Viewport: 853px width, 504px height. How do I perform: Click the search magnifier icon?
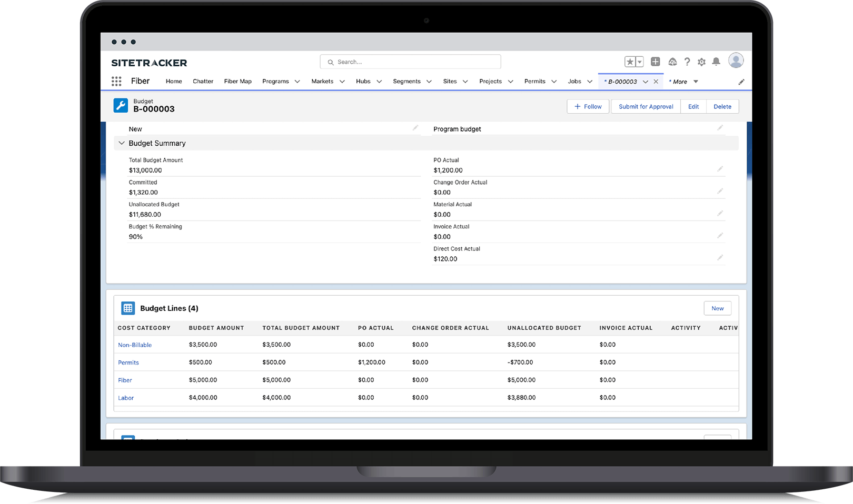click(x=331, y=62)
